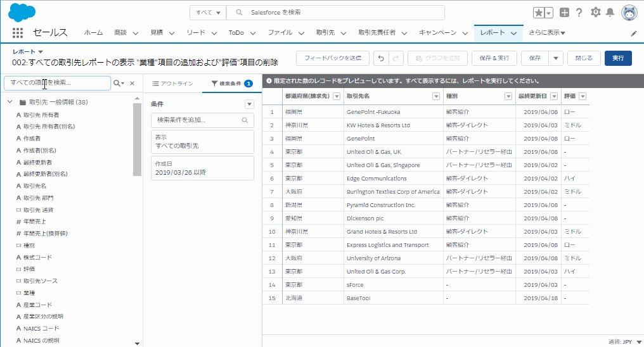Image resolution: width=644 pixels, height=347 pixels.
Task: Clear the field search with X icon
Action: 132,83
